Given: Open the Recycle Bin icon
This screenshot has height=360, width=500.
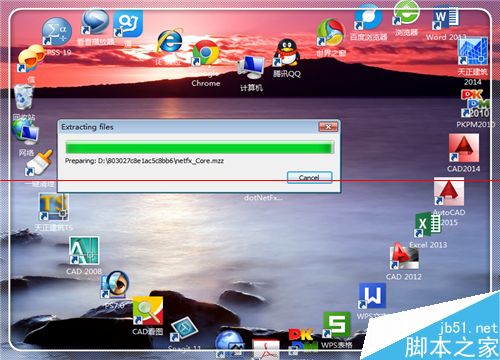Looking at the screenshot, I should 24,97.
